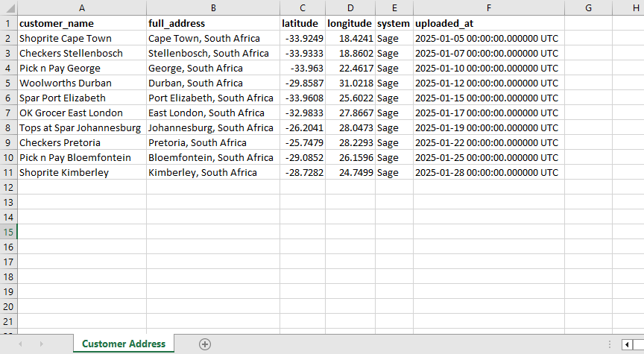Select the Pick n Pay George cell
Image resolution: width=644 pixels, height=354 pixels.
(82, 68)
